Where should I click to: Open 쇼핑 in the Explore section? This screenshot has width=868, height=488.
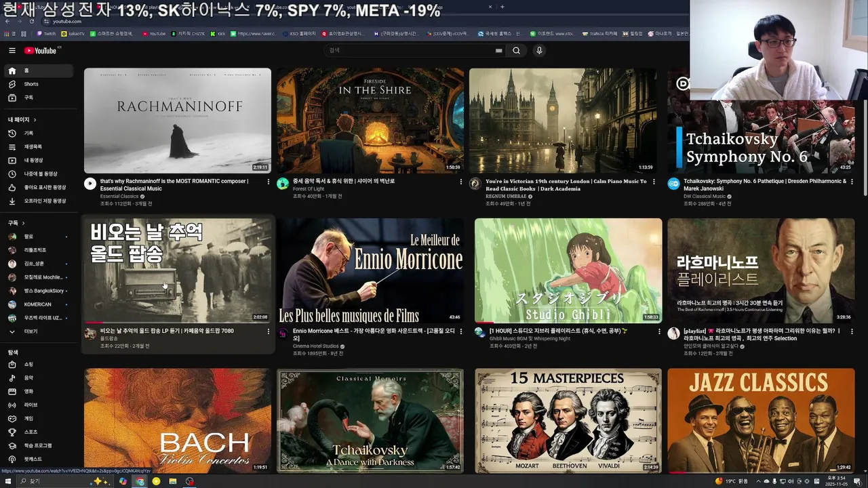(39, 365)
